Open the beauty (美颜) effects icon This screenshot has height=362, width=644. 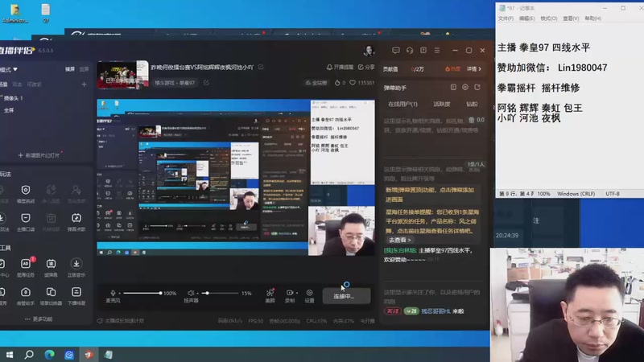(270, 293)
